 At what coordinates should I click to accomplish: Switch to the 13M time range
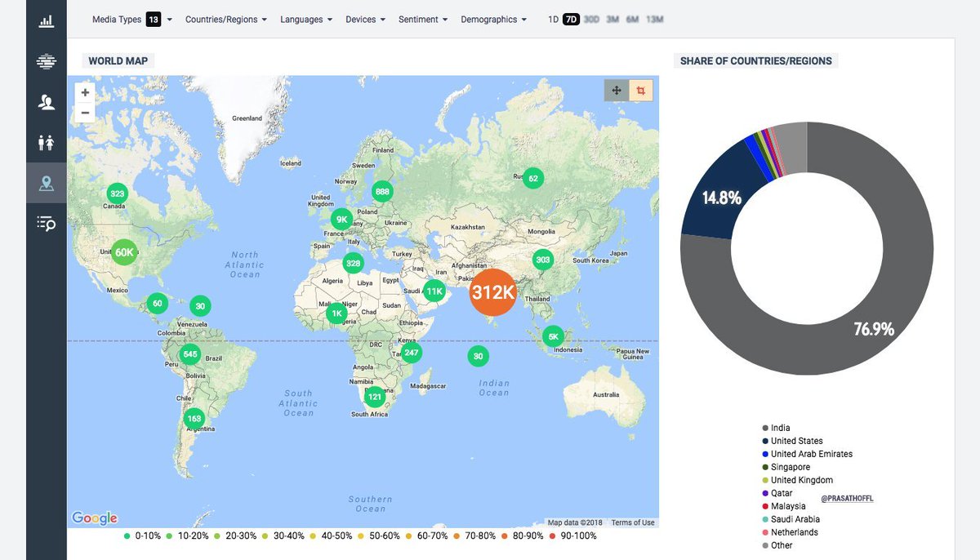(654, 19)
